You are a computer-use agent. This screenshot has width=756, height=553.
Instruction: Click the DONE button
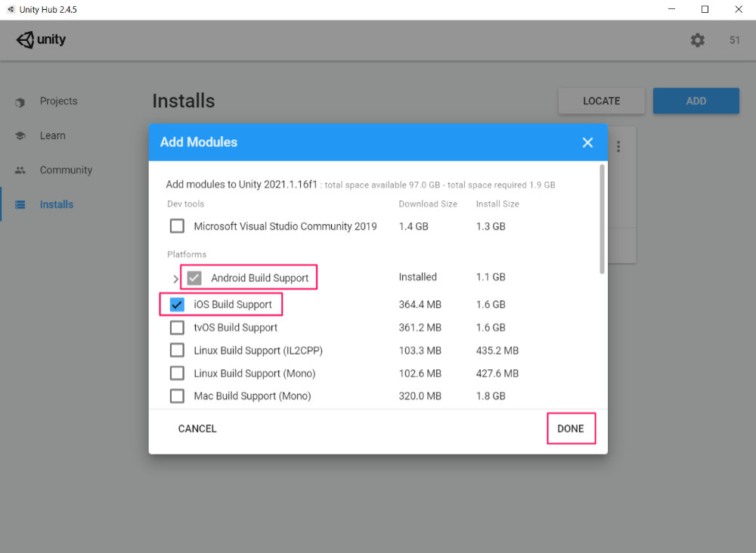(x=571, y=428)
